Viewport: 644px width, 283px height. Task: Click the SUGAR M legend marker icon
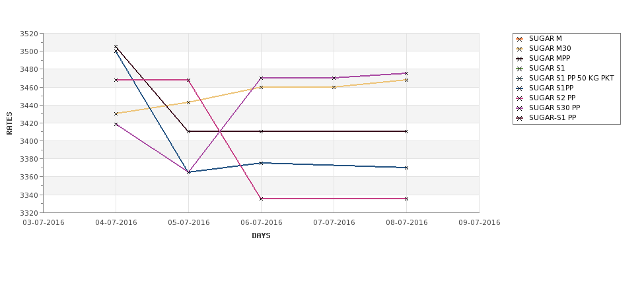(x=520, y=39)
